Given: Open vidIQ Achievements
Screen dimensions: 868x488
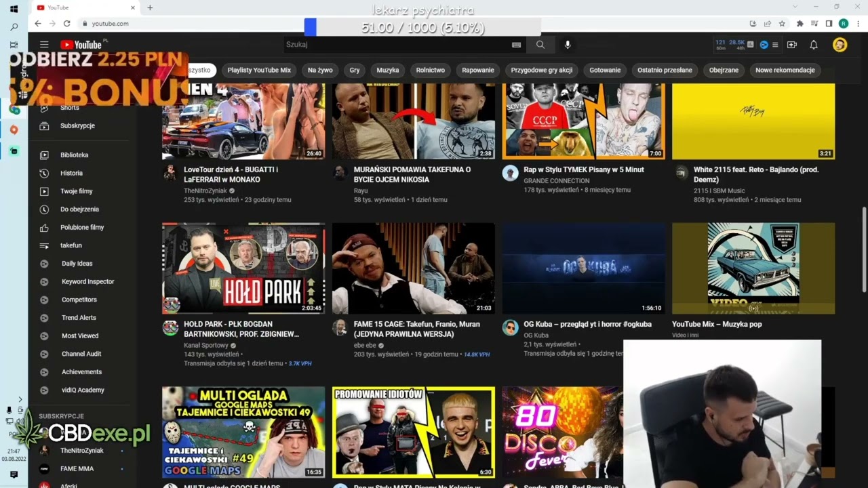Looking at the screenshot, I should (82, 372).
